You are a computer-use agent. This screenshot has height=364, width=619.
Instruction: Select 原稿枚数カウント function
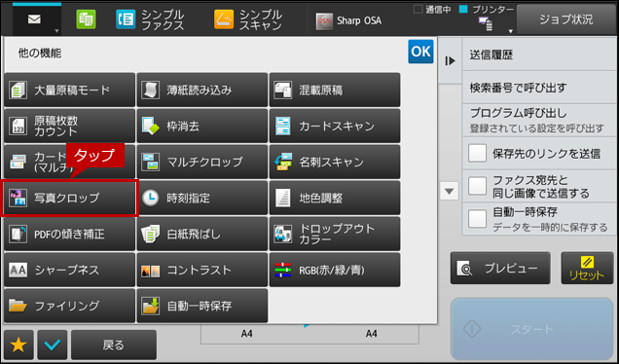coord(69,126)
